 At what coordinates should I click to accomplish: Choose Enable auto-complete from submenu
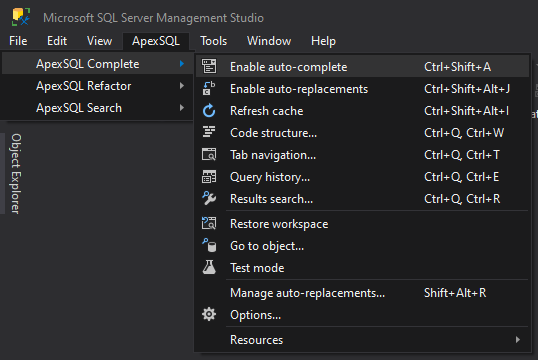pyautogui.click(x=362, y=67)
